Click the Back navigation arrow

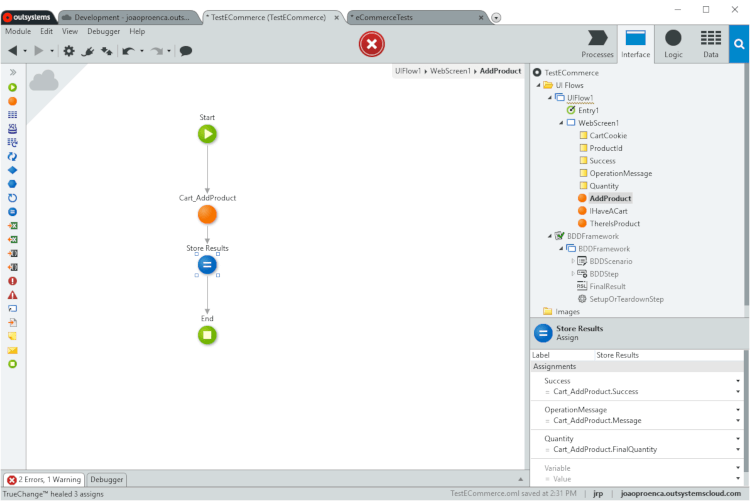(13, 51)
